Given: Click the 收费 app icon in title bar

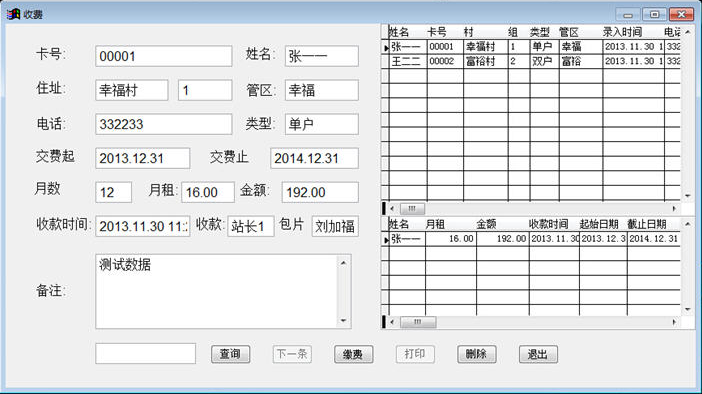Looking at the screenshot, I should pos(13,14).
